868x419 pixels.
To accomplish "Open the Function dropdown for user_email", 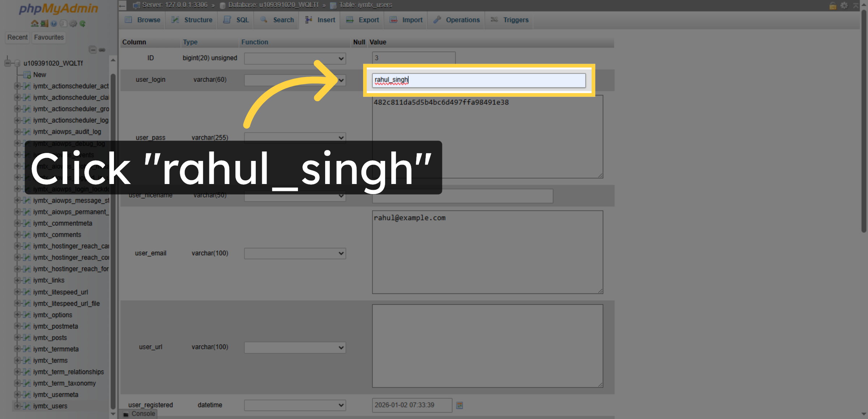I will tap(295, 253).
